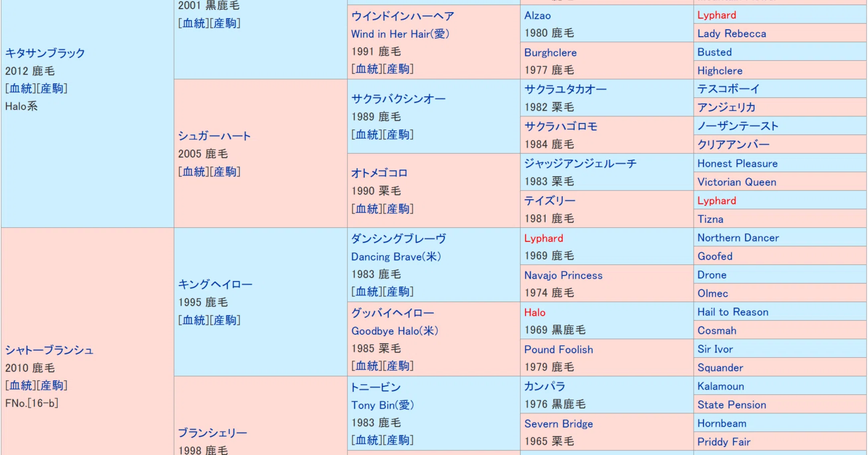Open the ブランシェリー pedigree entry
This screenshot has height=455, width=868.
click(212, 433)
